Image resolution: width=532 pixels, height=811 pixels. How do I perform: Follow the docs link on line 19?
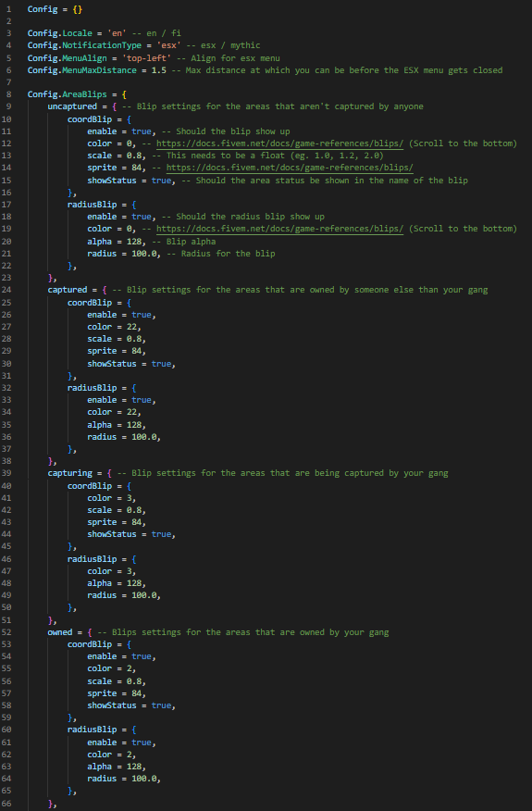pyautogui.click(x=279, y=229)
